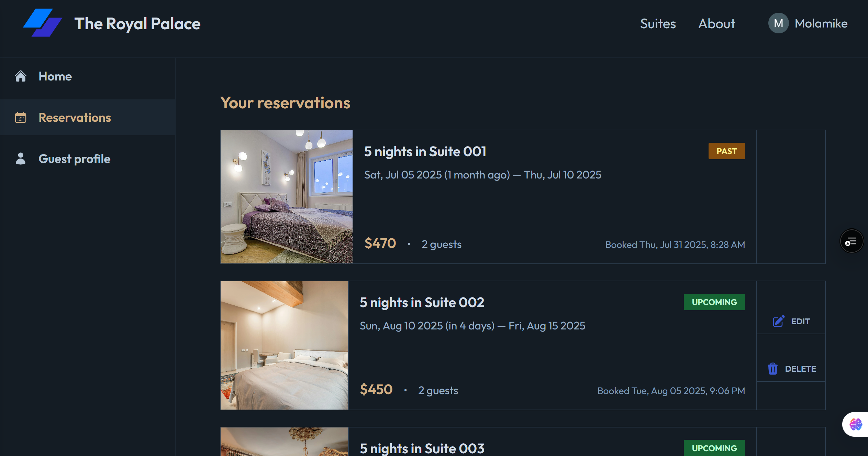868x456 pixels.
Task: Click the EDIT button for Suite 002
Action: point(791,321)
